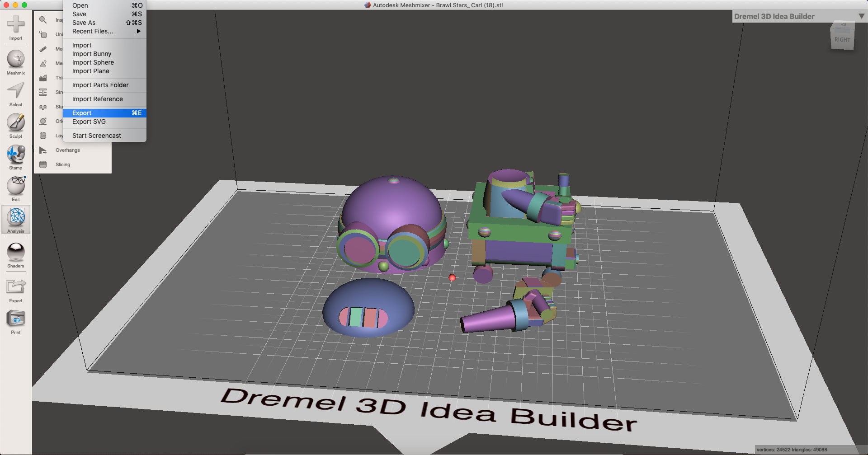The width and height of the screenshot is (868, 455).
Task: Expand the Dremel 3D Idea Builder printer dropdown
Action: [862, 16]
